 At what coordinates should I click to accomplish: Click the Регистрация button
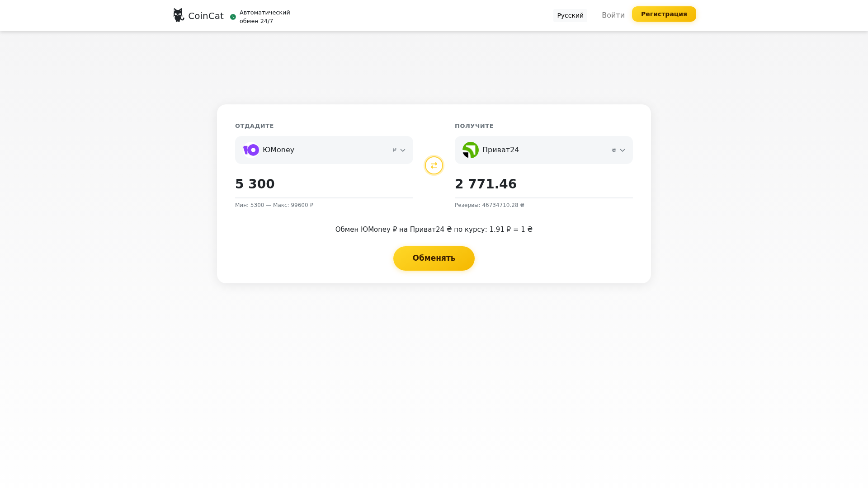[664, 14]
